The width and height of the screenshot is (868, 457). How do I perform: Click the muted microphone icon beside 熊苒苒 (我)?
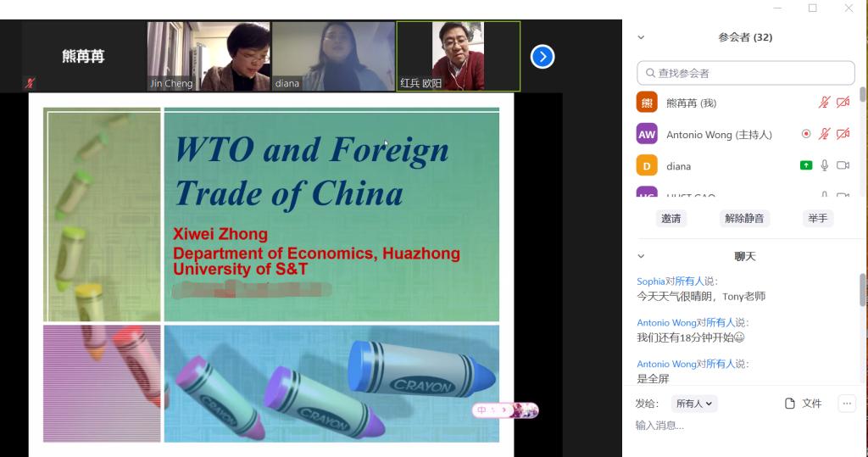[824, 103]
